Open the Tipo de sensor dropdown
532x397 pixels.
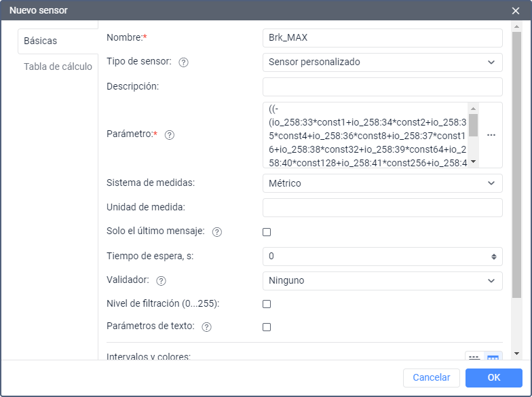point(382,62)
